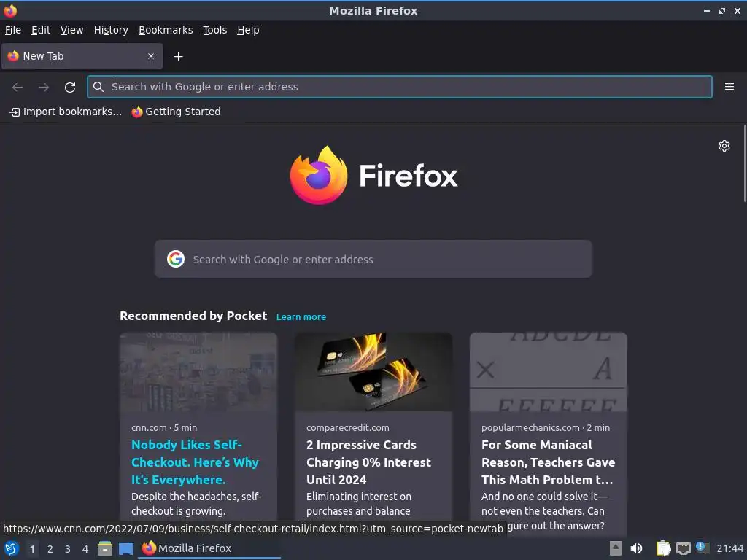Open the For Some Maniacal Reason article

click(x=548, y=462)
